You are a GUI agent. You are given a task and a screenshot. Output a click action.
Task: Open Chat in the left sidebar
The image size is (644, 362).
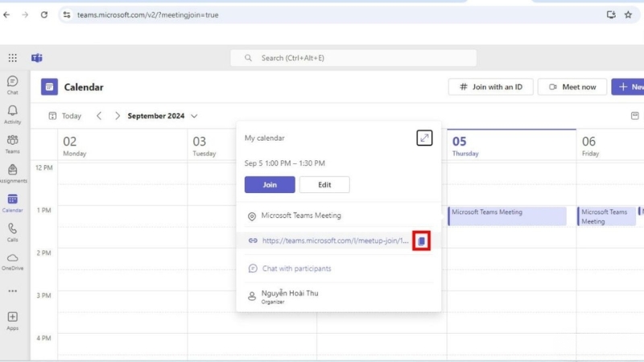pyautogui.click(x=12, y=84)
